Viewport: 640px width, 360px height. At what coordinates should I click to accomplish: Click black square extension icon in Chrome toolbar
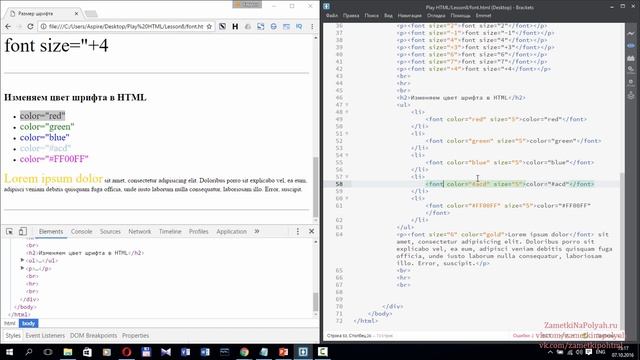pos(222,27)
